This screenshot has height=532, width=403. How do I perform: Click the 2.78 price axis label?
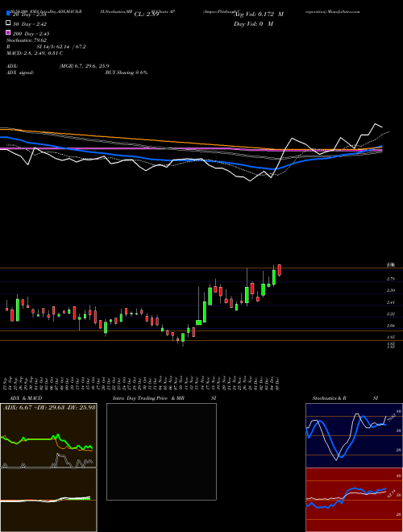[390, 279]
